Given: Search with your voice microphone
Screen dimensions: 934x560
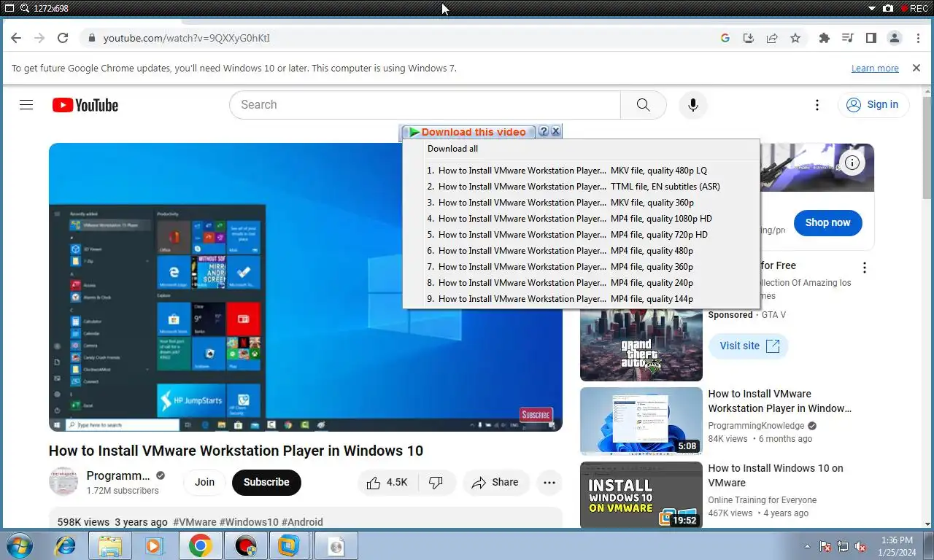Looking at the screenshot, I should (693, 105).
